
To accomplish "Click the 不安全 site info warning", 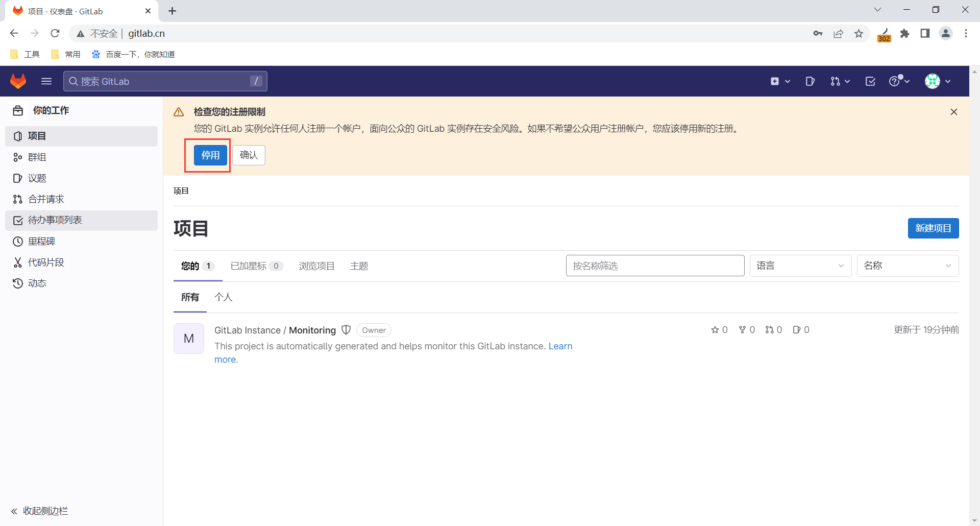I will 97,33.
